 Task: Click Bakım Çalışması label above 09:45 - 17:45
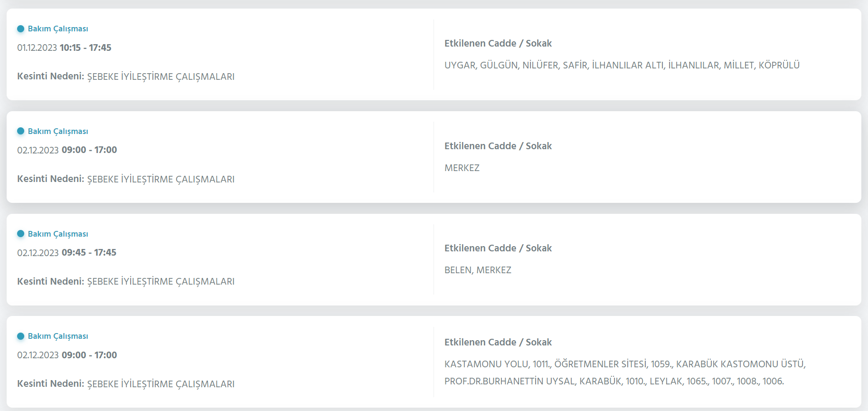click(58, 234)
